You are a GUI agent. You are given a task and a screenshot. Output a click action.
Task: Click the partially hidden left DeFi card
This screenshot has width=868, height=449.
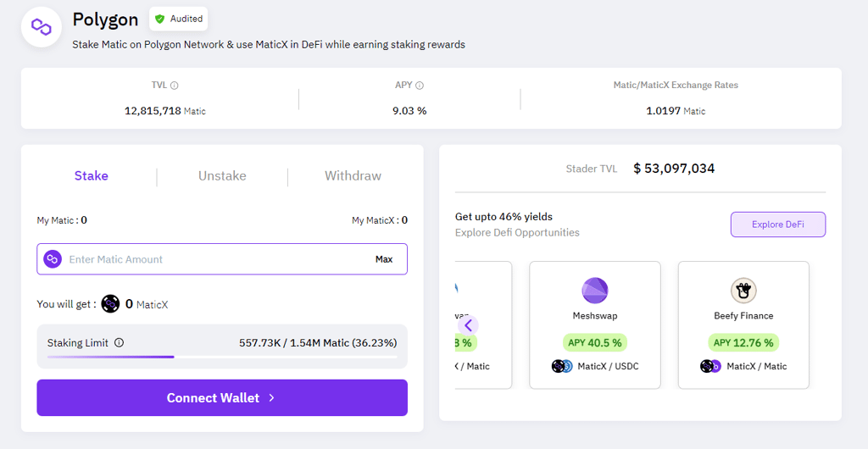click(x=483, y=325)
